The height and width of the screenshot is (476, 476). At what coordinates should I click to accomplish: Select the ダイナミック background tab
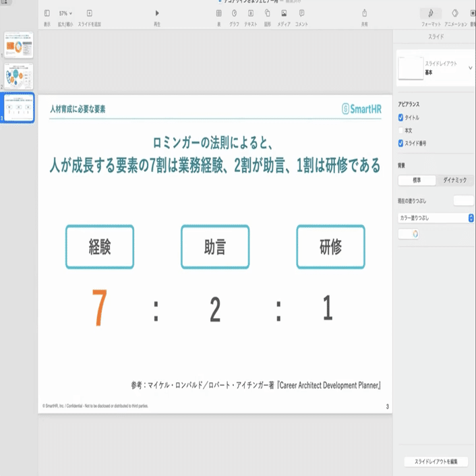click(454, 180)
